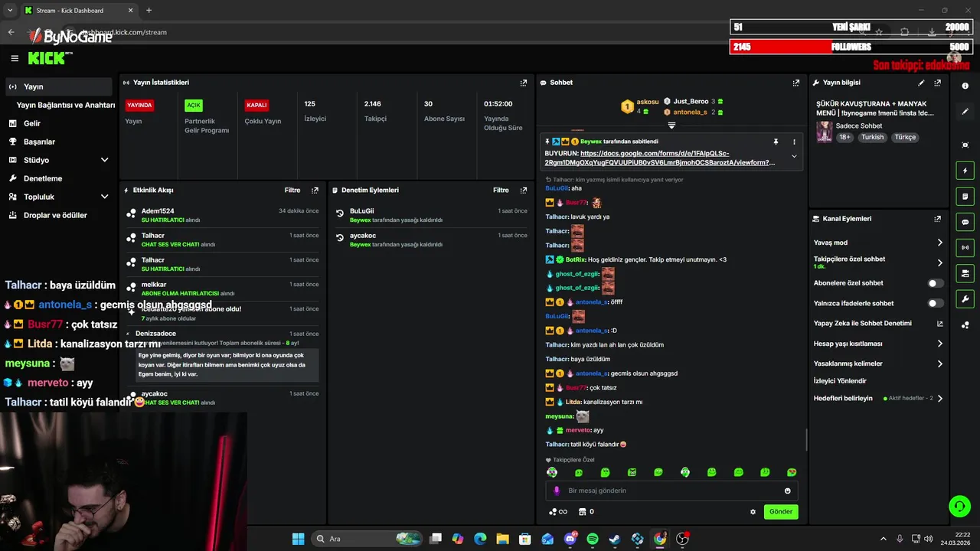Expand the Stüdyo sidebar section
The width and height of the screenshot is (980, 551).
pos(104,160)
